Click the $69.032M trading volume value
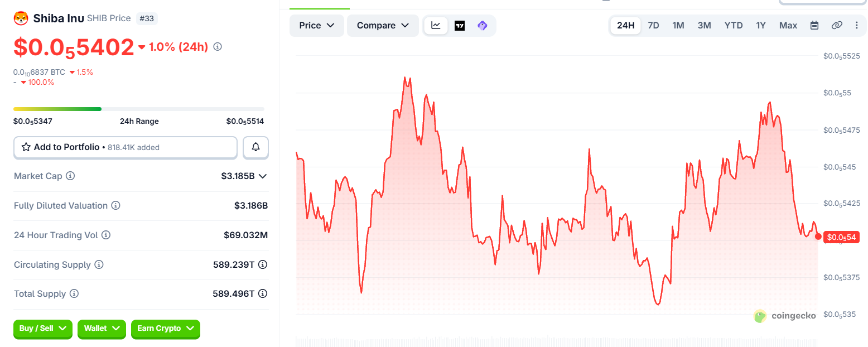The width and height of the screenshot is (868, 347). (246, 235)
